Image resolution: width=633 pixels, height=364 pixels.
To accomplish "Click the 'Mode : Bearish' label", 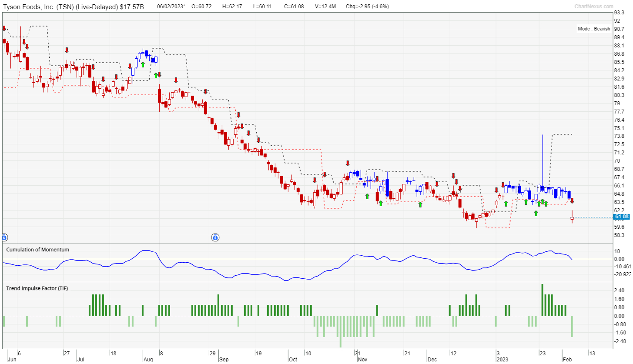I will (x=594, y=29).
